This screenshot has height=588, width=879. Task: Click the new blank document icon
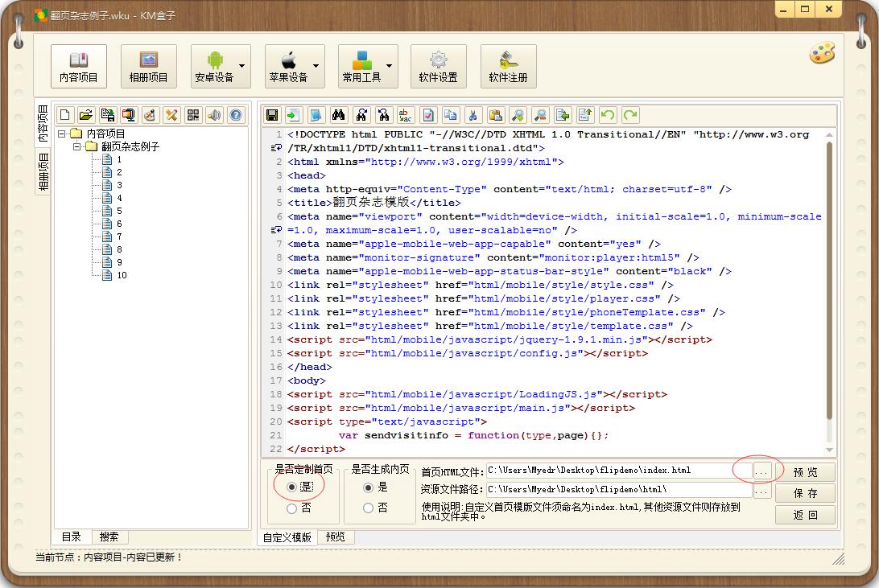(64, 115)
